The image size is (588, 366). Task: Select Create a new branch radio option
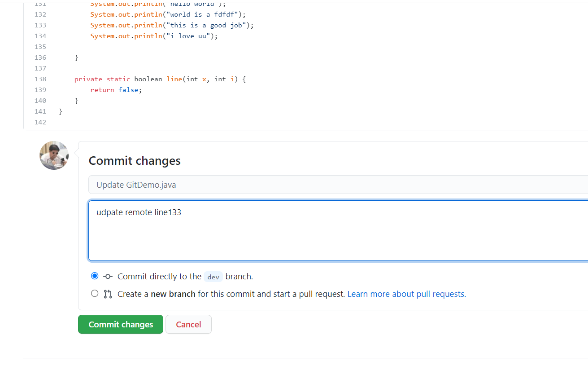point(95,293)
